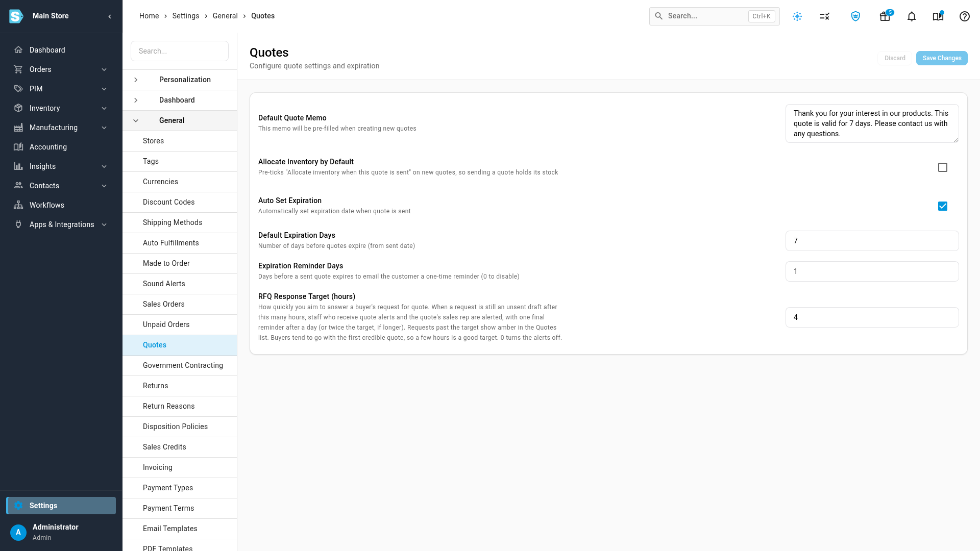This screenshot has width=980, height=551.
Task: Go to Dashboard in main sidebar
Action: (x=61, y=50)
